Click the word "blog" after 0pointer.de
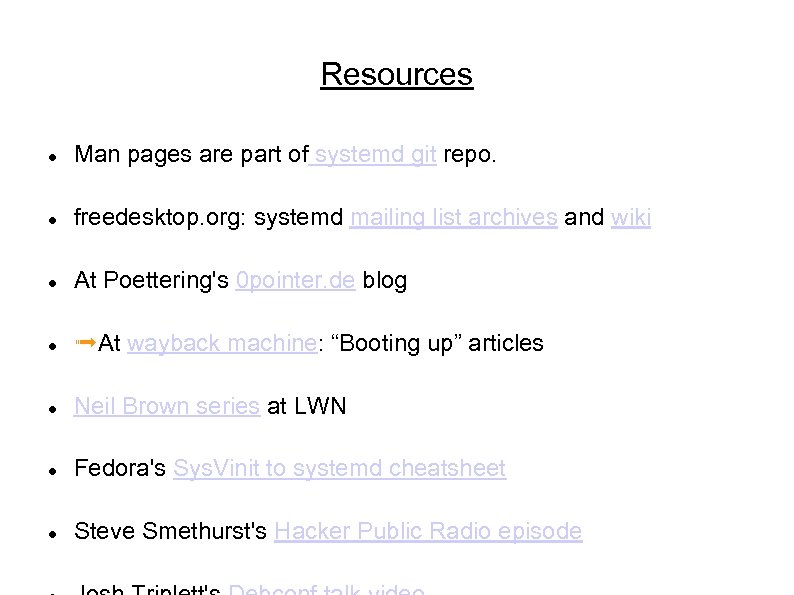This screenshot has width=794, height=595. pos(385,280)
